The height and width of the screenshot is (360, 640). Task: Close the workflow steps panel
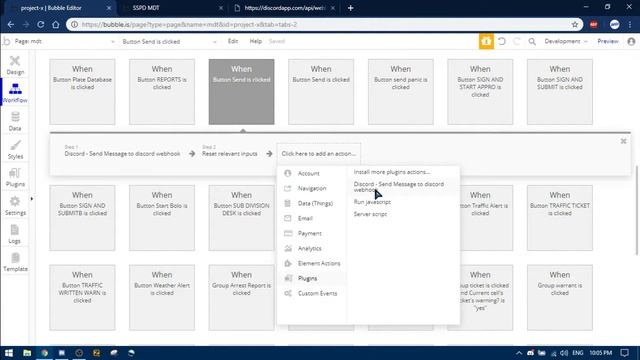623,141
